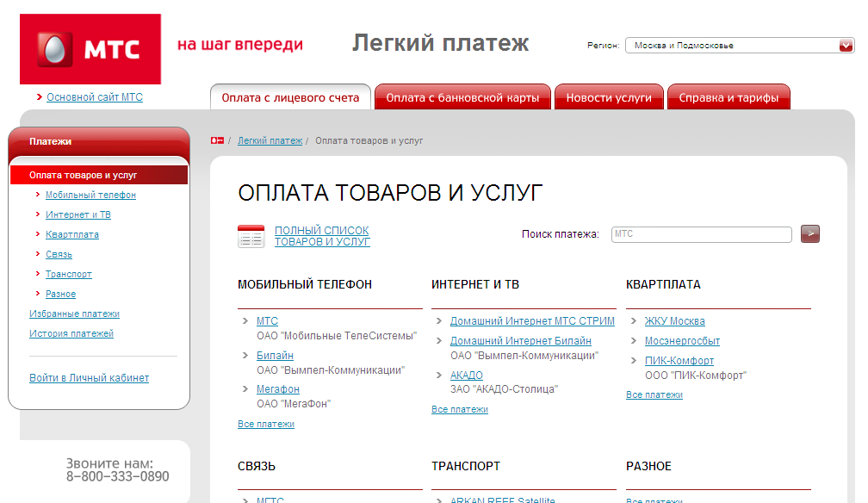The image size is (868, 503).
Task: Submit payment search with arrow button
Action: click(x=809, y=233)
